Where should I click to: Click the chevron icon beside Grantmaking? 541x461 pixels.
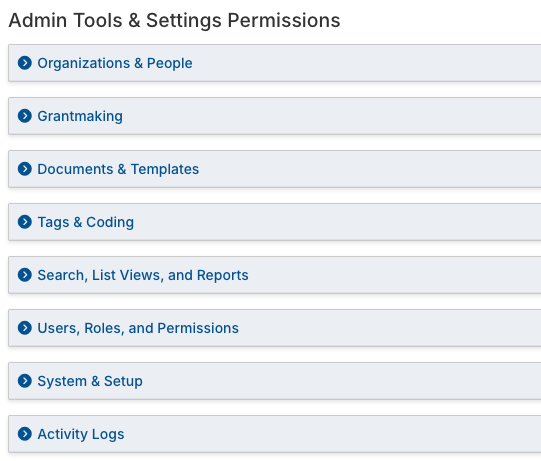(x=25, y=116)
